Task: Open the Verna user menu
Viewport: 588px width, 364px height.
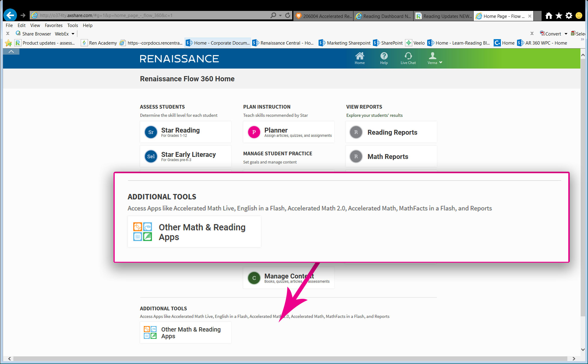Action: [434, 58]
